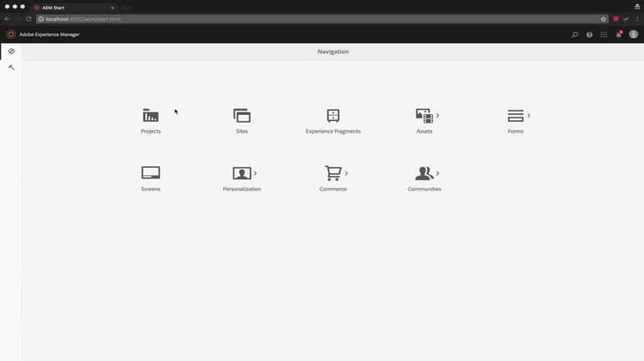Viewport: 644px width, 361px height.
Task: Click the Screens label
Action: pyautogui.click(x=151, y=190)
